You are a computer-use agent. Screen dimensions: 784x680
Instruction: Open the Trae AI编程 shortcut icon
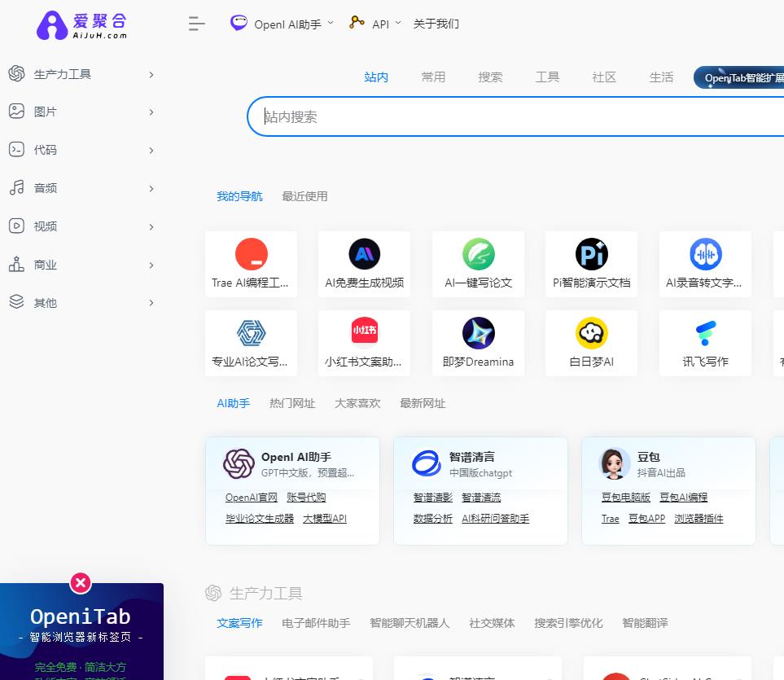[251, 255]
